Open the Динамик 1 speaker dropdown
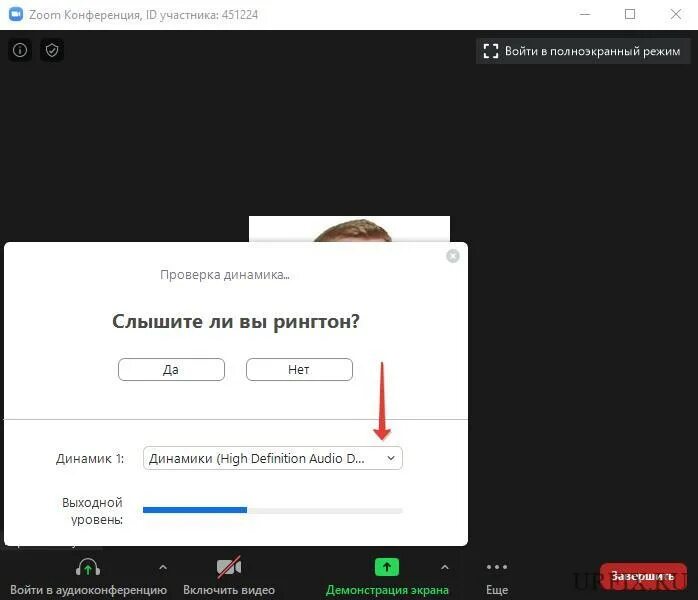The height and width of the screenshot is (600, 698). point(272,458)
